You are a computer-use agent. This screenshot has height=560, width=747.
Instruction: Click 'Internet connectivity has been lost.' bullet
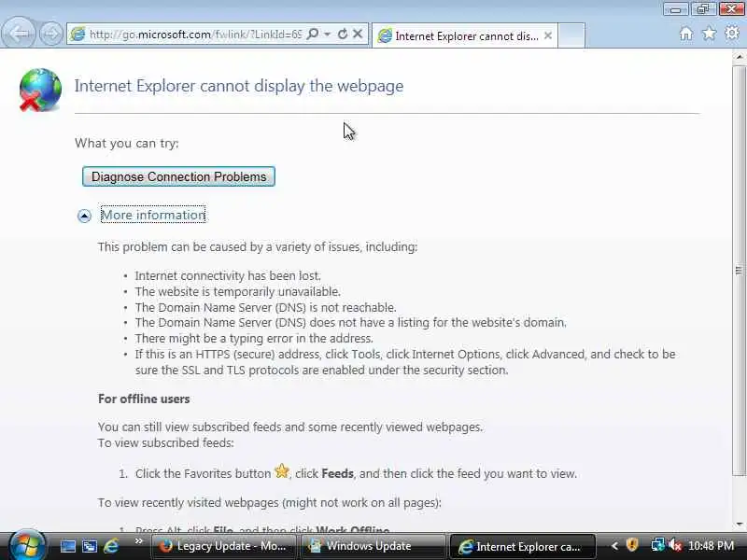228,275
